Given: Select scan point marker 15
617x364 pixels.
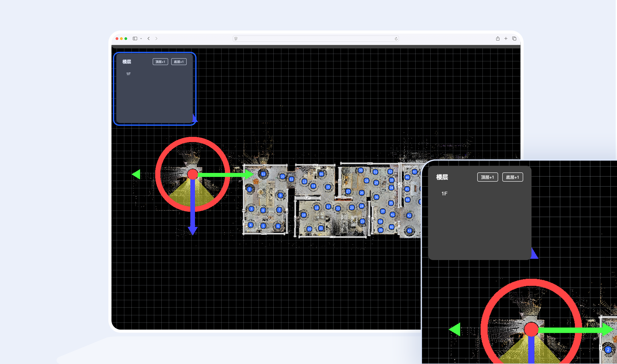Looking at the screenshot, I should (x=328, y=187).
